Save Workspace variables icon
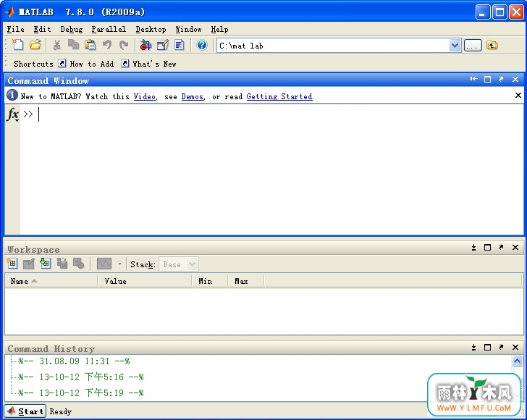Image resolution: width=527 pixels, height=420 pixels. pyautogui.click(x=62, y=264)
